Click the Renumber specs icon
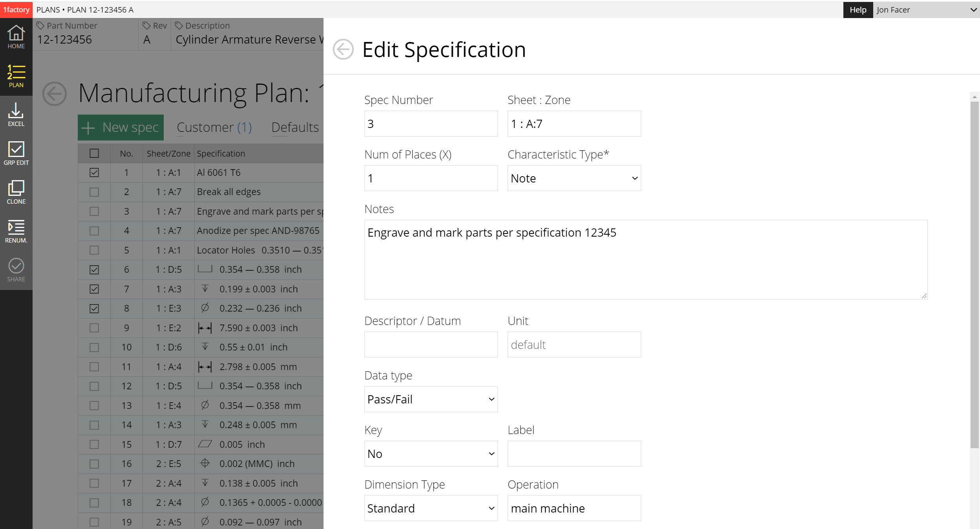This screenshot has width=980, height=529. pyautogui.click(x=16, y=232)
